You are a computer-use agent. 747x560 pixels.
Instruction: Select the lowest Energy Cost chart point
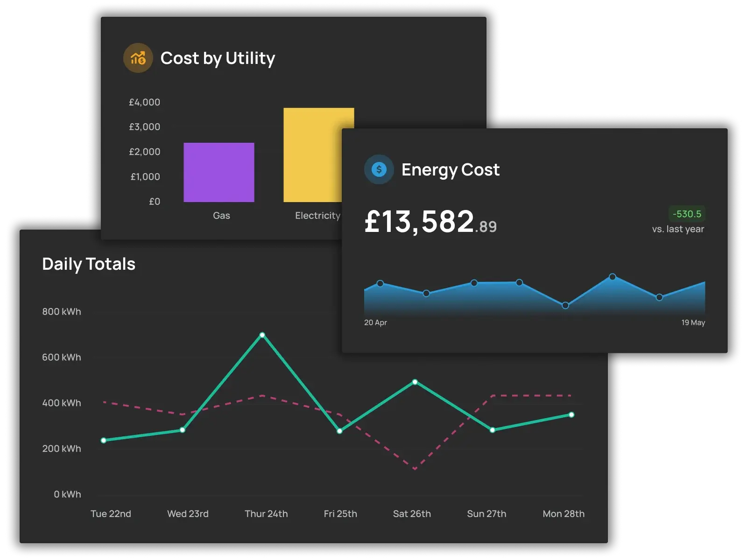click(x=565, y=306)
